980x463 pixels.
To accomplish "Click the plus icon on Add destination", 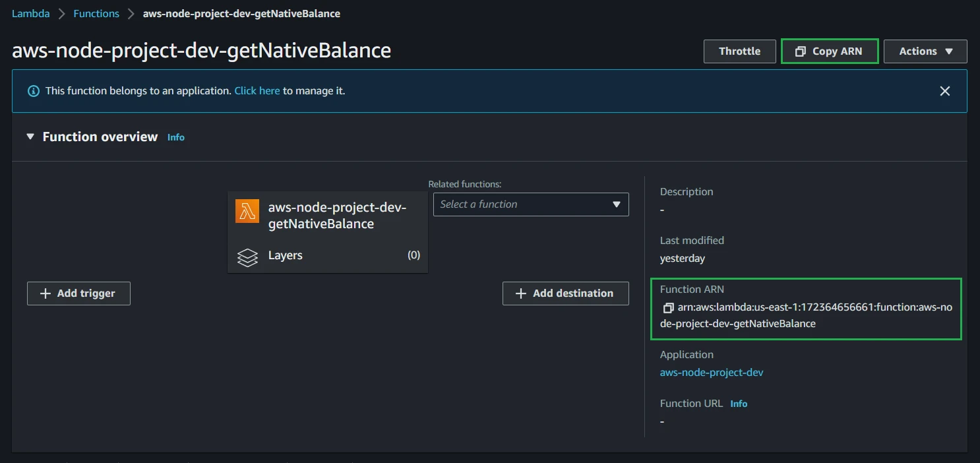I will 521,293.
